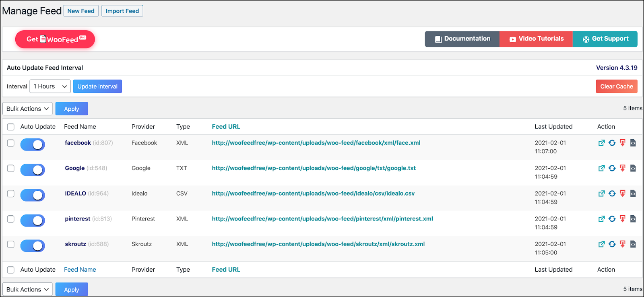
Task: Open the pinterest.xml feed URL
Action: [322, 219]
